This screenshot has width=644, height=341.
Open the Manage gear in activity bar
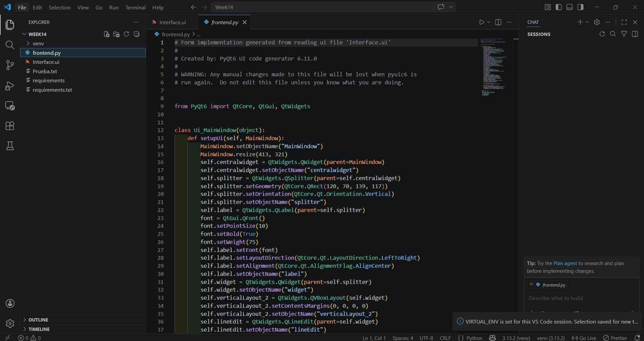point(10,324)
